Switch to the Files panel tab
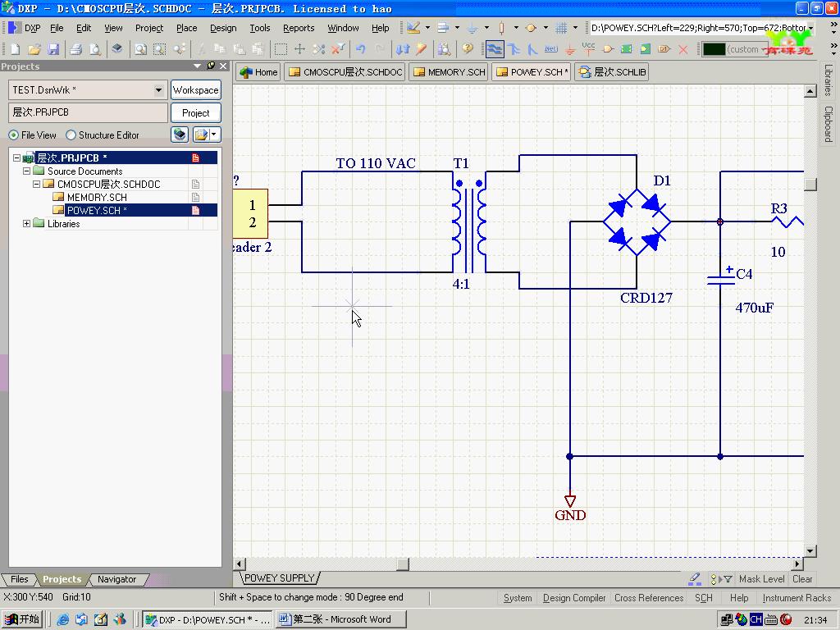This screenshot has width=840, height=630. (x=20, y=579)
